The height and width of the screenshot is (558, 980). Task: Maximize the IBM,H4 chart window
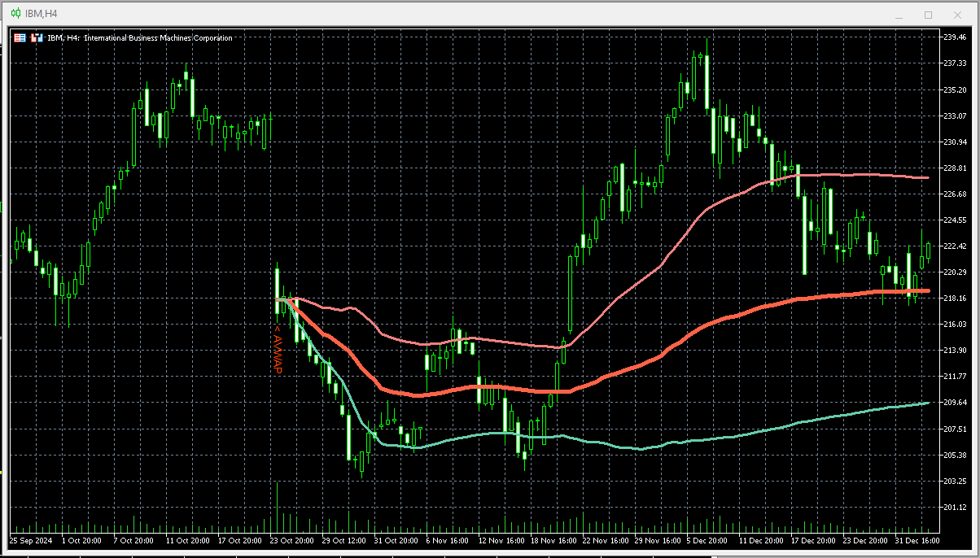point(928,15)
